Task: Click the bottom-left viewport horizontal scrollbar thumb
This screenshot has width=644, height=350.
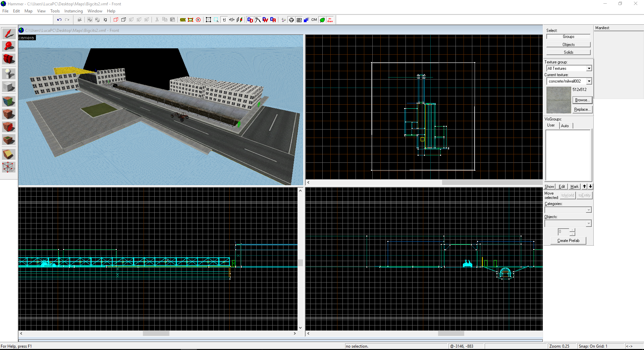Action: [156, 334]
